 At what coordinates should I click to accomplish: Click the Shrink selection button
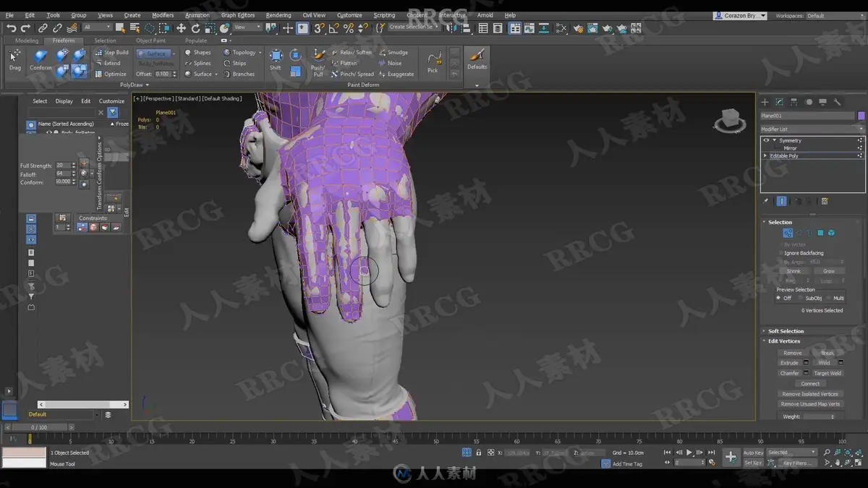click(x=793, y=271)
